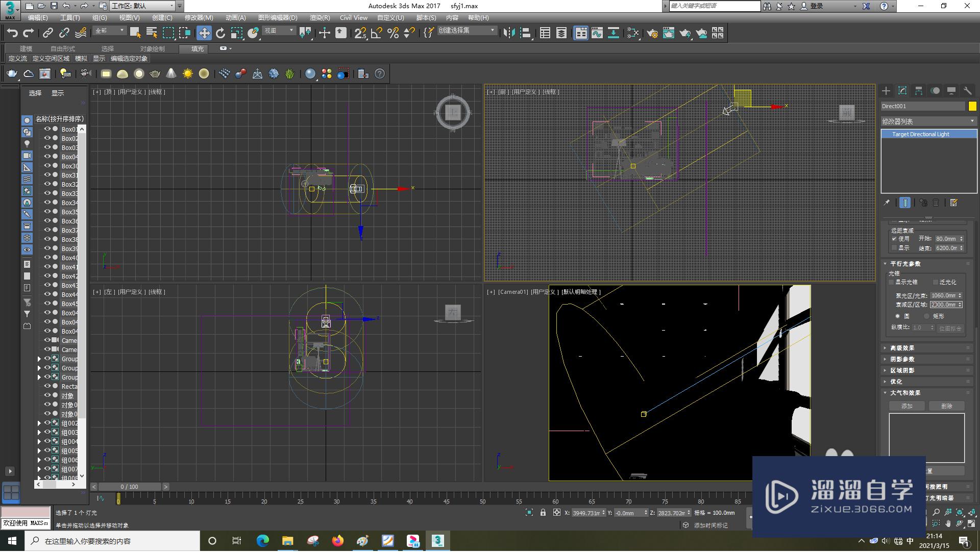Click the Direct001 object name field
The height and width of the screenshot is (552, 980).
click(923, 106)
